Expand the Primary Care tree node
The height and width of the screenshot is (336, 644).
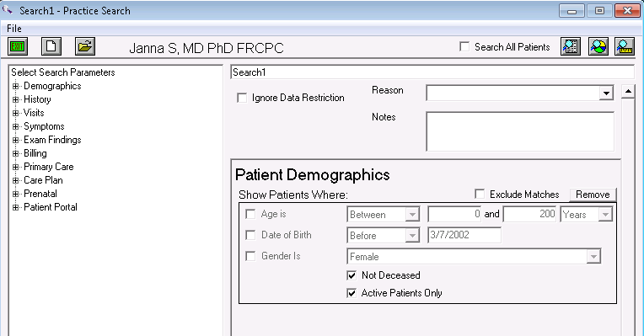[x=16, y=167]
